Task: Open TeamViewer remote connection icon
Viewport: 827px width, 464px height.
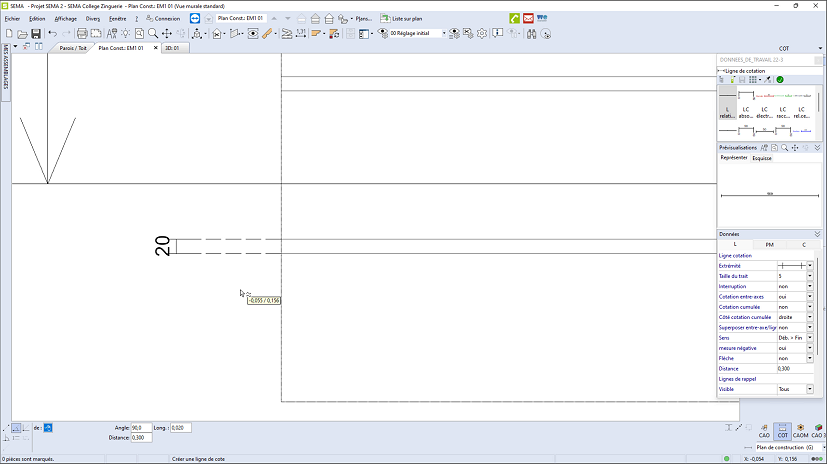Action: 194,18
